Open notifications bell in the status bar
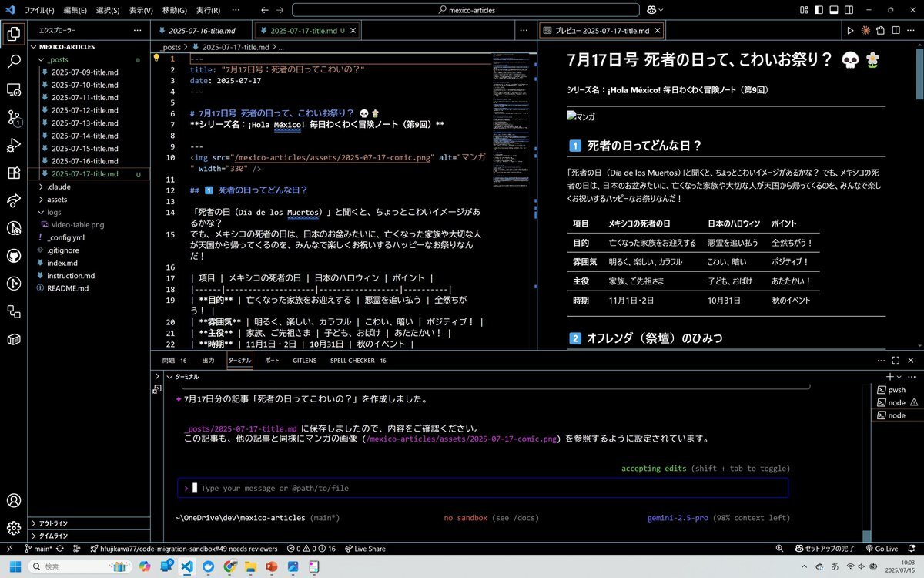The width and height of the screenshot is (924, 578). (911, 549)
